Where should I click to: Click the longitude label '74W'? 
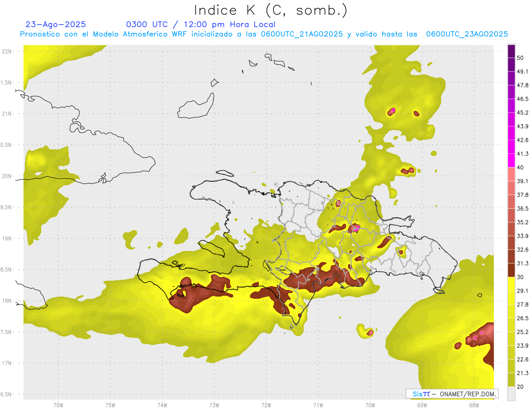point(162,404)
